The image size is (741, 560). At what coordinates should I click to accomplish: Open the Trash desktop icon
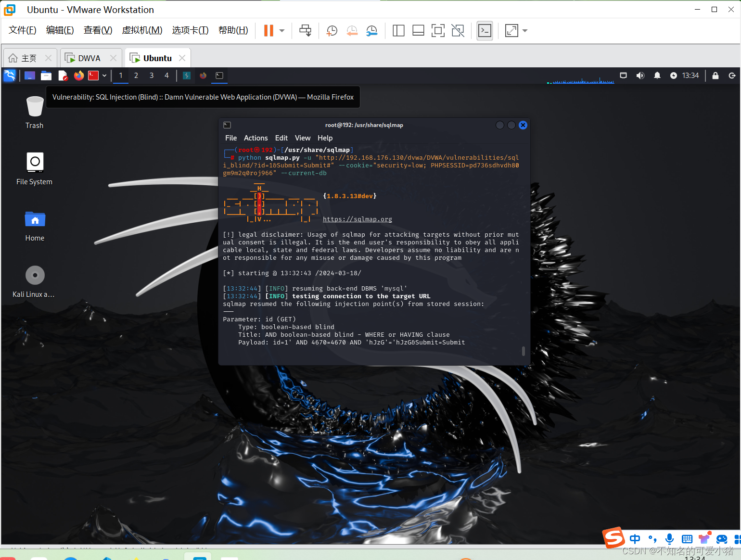pyautogui.click(x=35, y=113)
